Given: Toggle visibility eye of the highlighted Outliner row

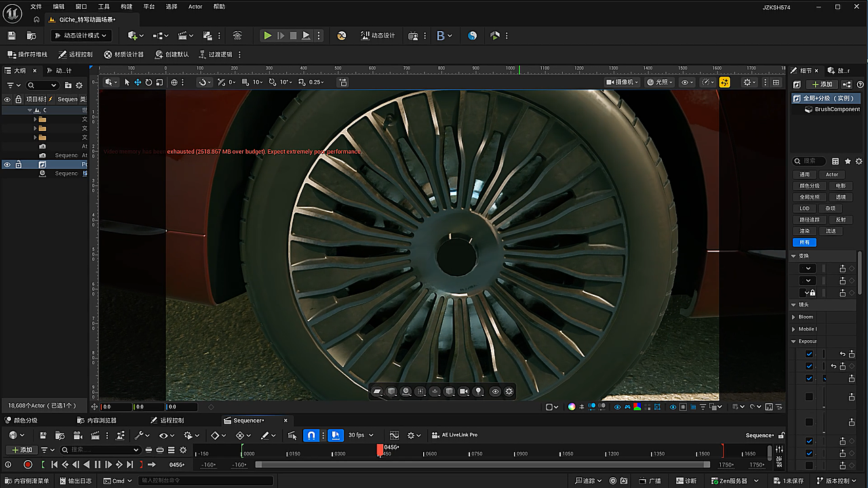Looking at the screenshot, I should point(7,165).
